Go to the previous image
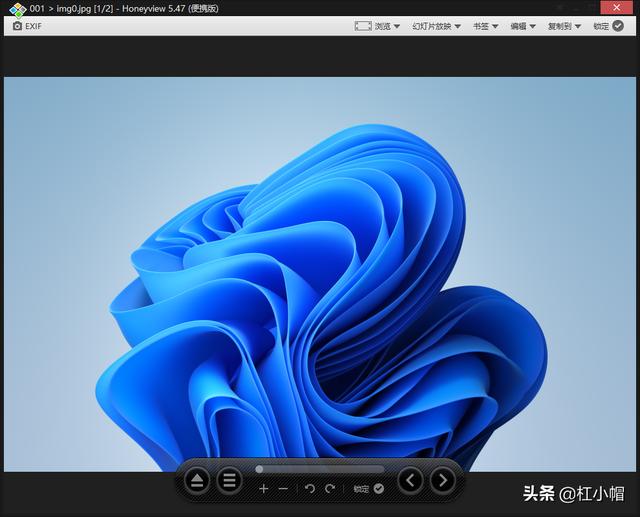Image resolution: width=640 pixels, height=517 pixels. 411,480
